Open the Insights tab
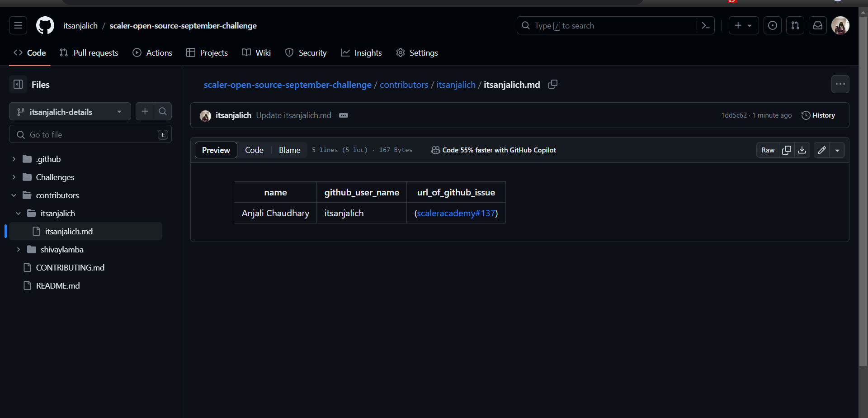The image size is (868, 418). (361, 52)
